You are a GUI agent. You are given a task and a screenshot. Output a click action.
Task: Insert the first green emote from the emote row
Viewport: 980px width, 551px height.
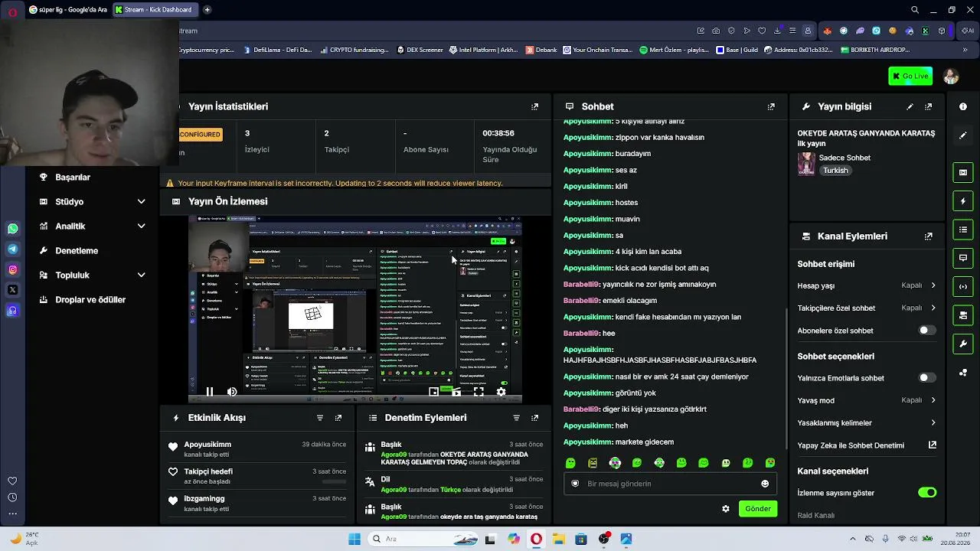tap(570, 463)
